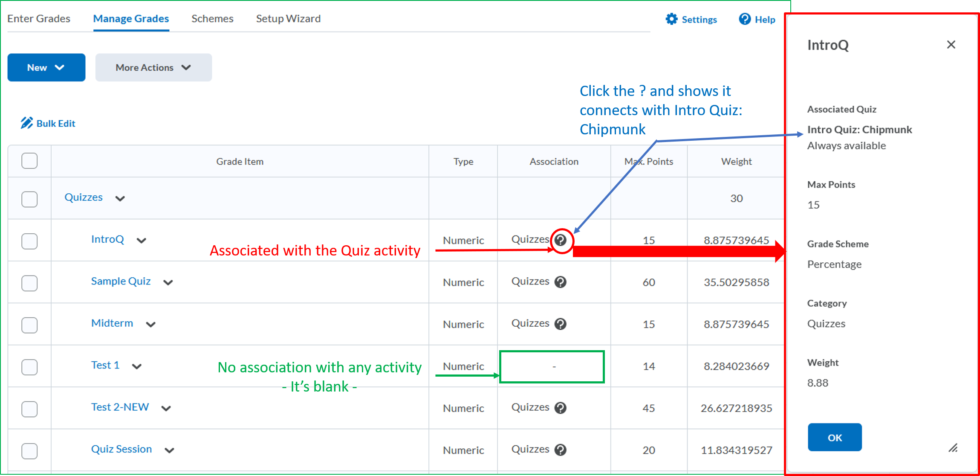Open the Schemes tab
Image resolution: width=980 pixels, height=476 pixels.
pos(212,18)
